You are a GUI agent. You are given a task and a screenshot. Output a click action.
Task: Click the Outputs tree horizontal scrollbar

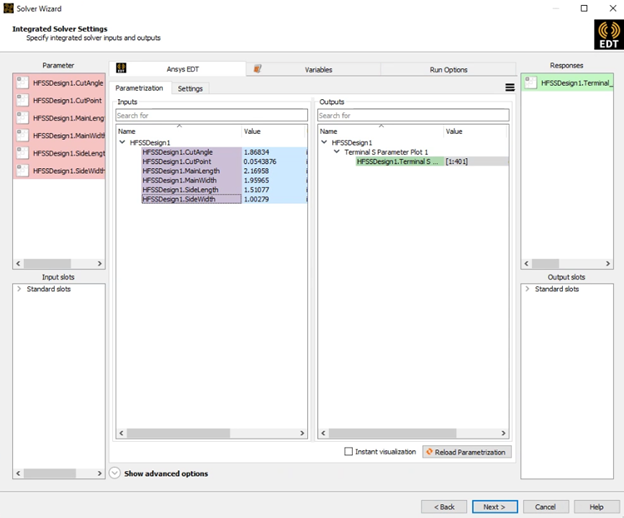click(392, 433)
